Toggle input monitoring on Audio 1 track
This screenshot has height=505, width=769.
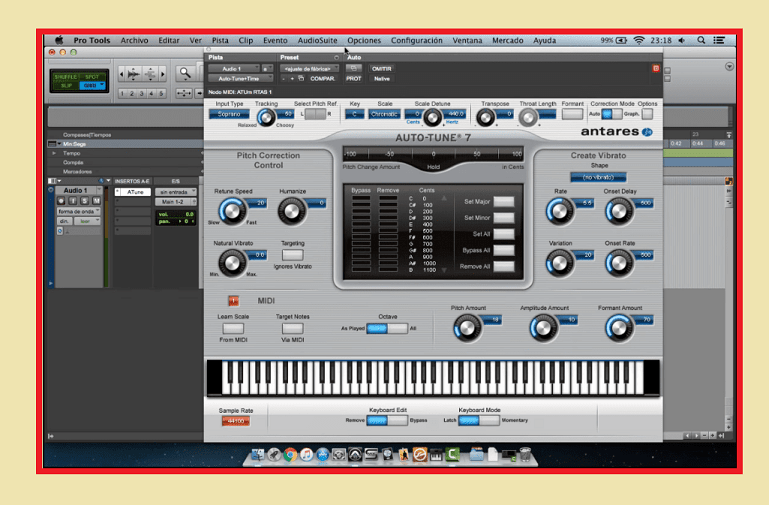click(73, 201)
